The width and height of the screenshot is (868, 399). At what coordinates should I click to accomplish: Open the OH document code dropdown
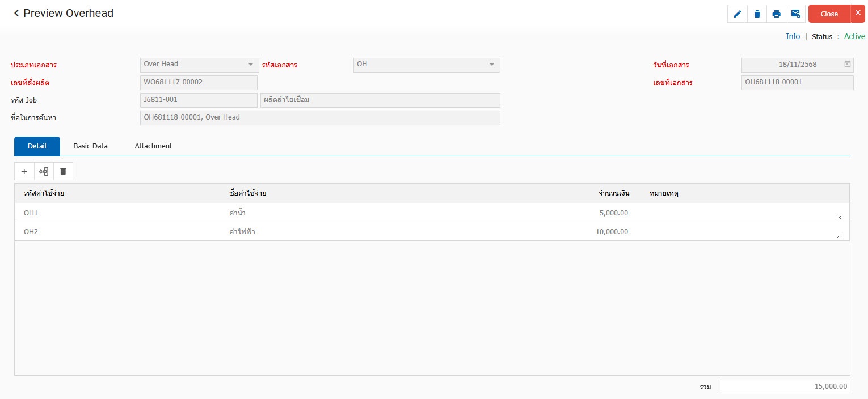tap(492, 65)
